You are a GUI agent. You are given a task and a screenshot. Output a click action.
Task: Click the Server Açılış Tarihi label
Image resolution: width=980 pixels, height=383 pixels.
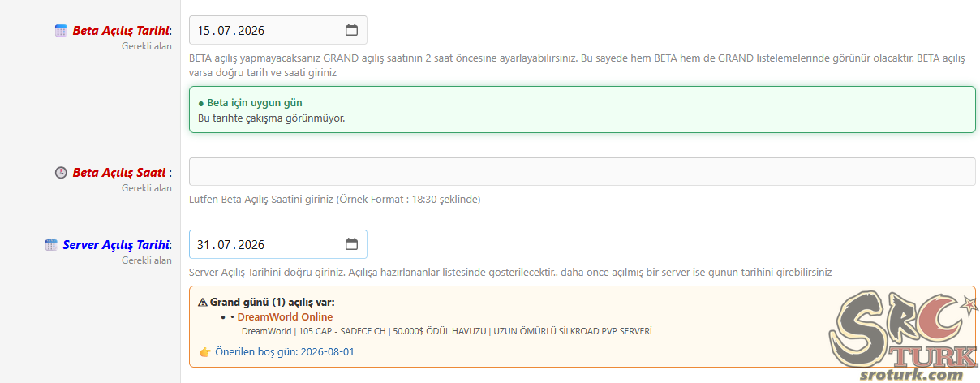[x=115, y=244]
